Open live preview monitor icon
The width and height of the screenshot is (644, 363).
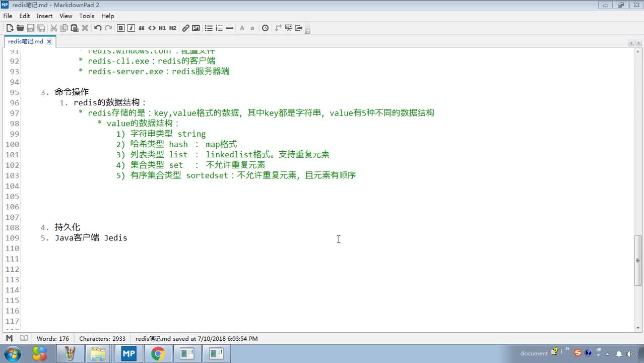pyautogui.click(x=289, y=28)
